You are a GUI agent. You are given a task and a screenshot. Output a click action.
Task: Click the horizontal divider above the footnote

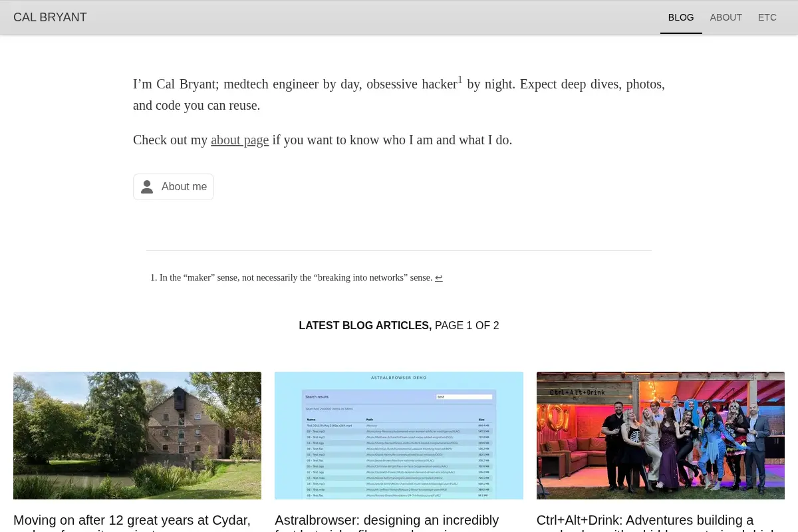pos(399,250)
